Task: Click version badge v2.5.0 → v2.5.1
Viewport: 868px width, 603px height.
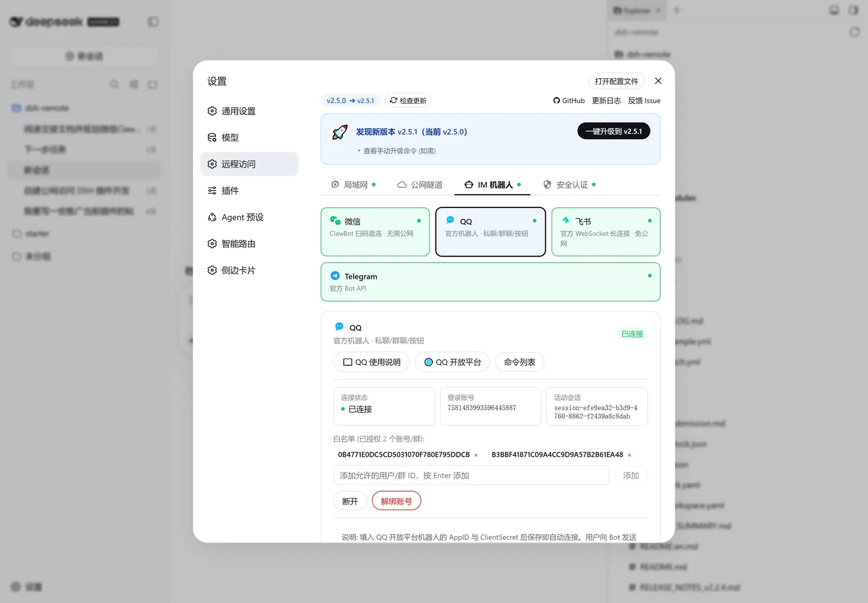Action: click(350, 100)
